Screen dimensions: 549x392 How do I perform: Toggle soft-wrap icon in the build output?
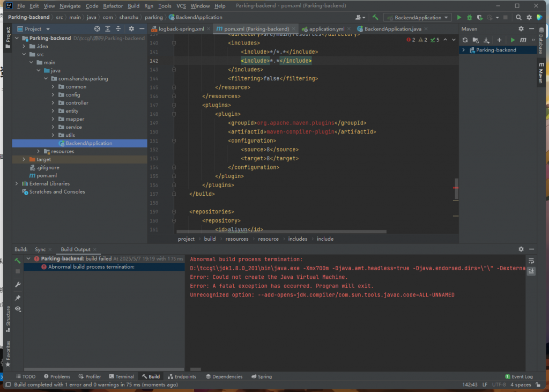(x=531, y=261)
